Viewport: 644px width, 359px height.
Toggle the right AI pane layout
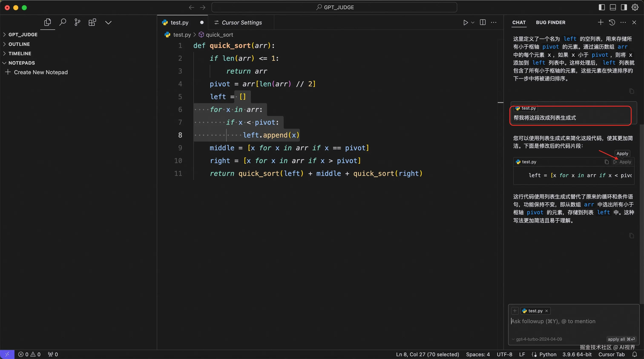coord(624,7)
